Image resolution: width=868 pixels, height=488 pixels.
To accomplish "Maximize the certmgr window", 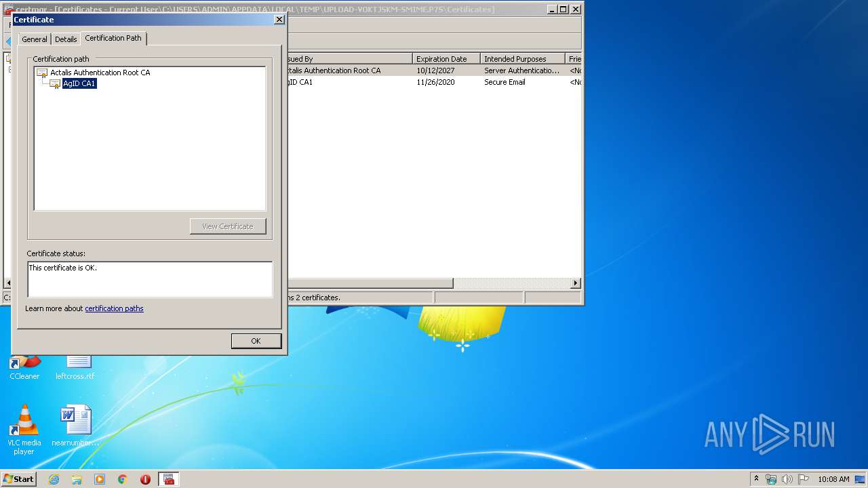I will [563, 9].
